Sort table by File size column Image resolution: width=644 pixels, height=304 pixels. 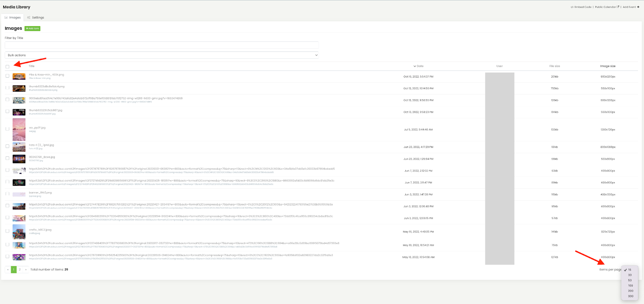point(555,66)
